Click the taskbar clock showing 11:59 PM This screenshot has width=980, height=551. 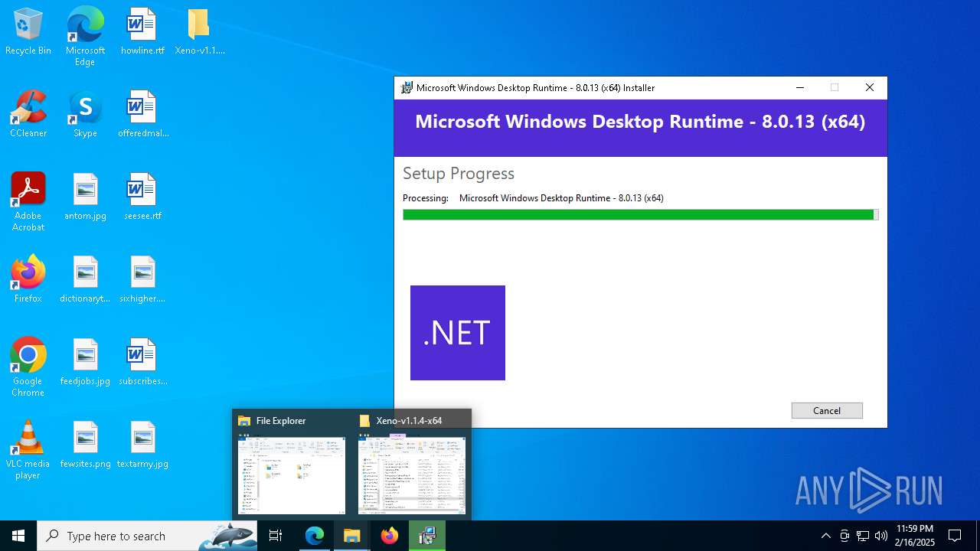915,536
